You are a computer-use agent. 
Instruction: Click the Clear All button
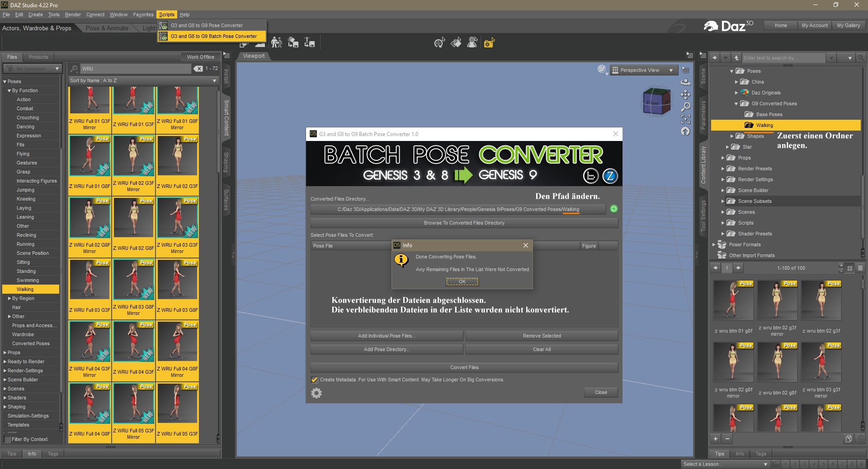pyautogui.click(x=542, y=349)
